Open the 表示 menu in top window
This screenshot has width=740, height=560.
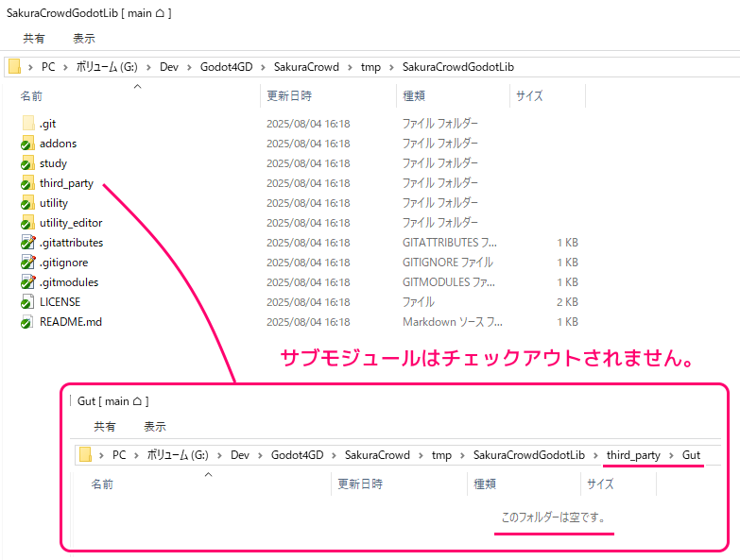tap(84, 39)
